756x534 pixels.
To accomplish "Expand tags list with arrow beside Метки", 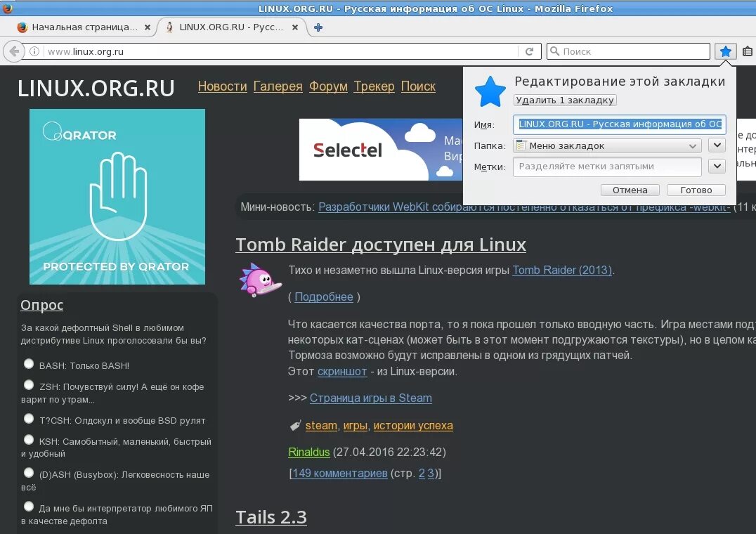I will tap(717, 167).
